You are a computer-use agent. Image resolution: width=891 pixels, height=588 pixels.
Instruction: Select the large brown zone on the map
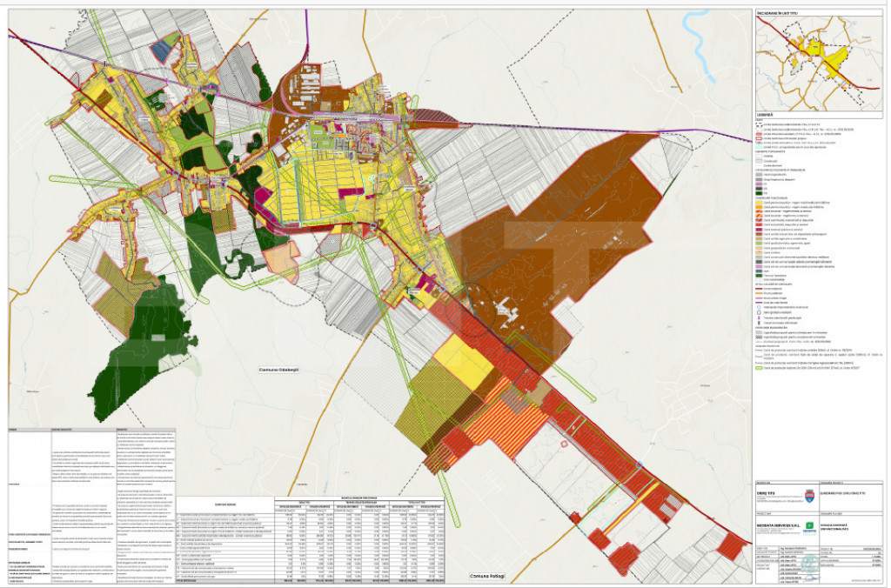[557, 217]
